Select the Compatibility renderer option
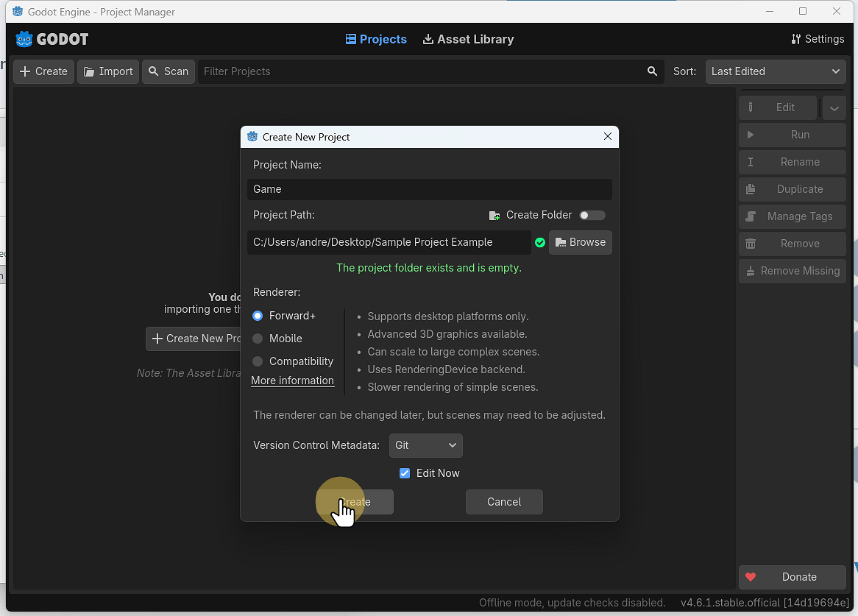This screenshot has height=616, width=858. click(x=258, y=361)
